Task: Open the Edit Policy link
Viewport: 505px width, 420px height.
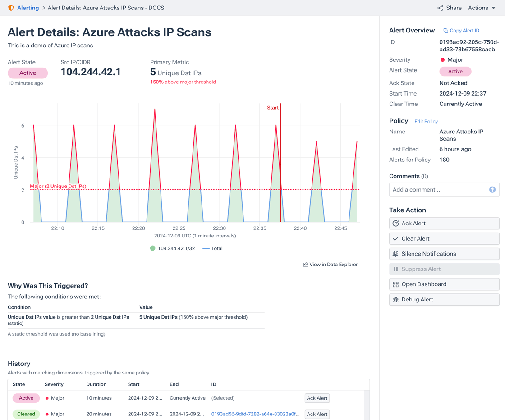Action: pos(426,122)
